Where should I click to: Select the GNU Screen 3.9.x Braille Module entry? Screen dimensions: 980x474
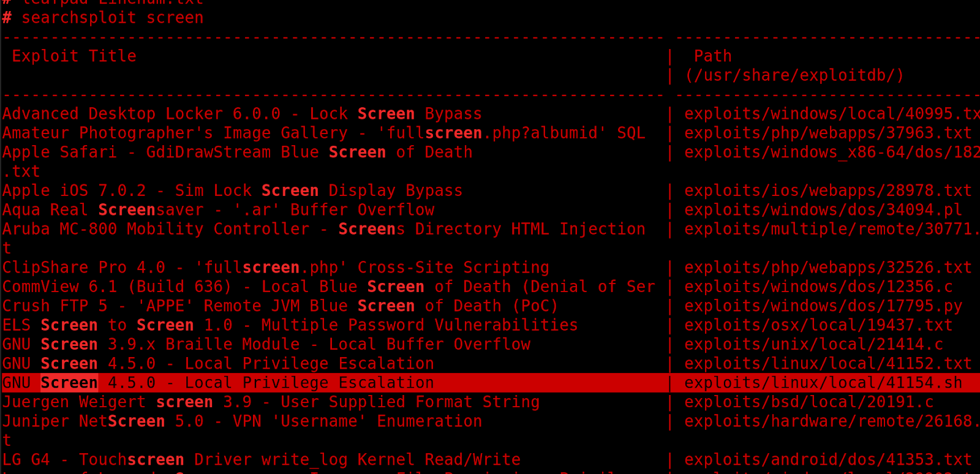pyautogui.click(x=266, y=344)
